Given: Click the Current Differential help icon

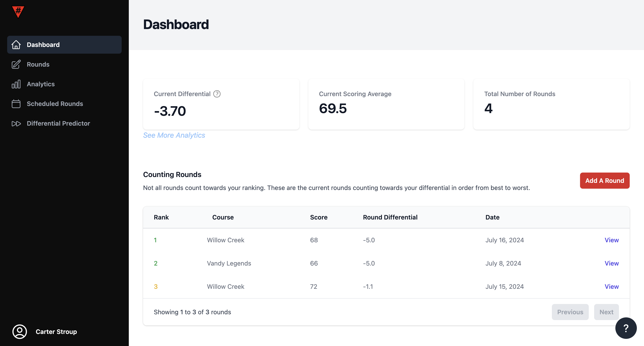Looking at the screenshot, I should [x=217, y=94].
